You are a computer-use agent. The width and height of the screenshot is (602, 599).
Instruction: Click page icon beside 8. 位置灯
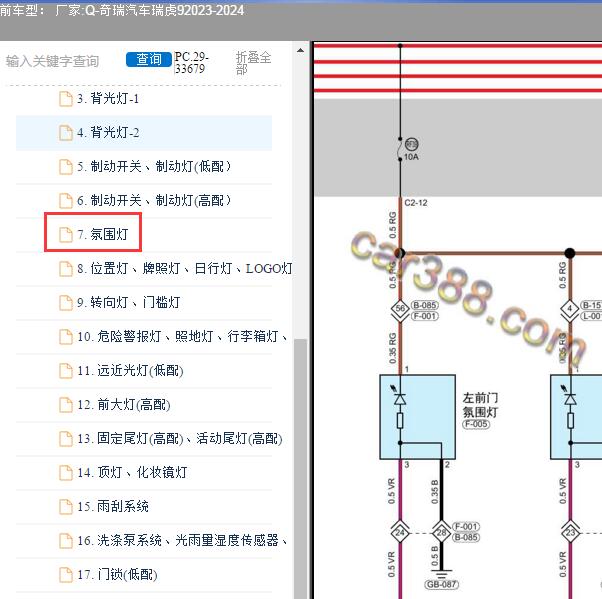[66, 269]
